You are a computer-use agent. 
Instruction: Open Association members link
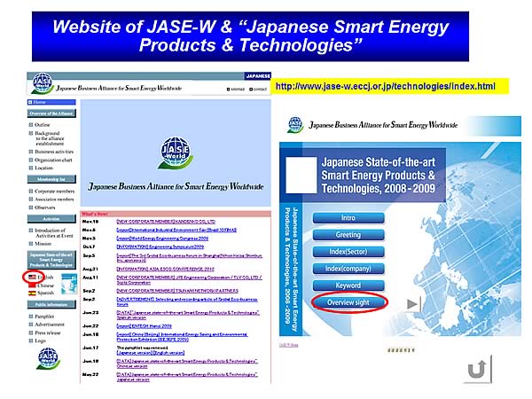(54, 199)
